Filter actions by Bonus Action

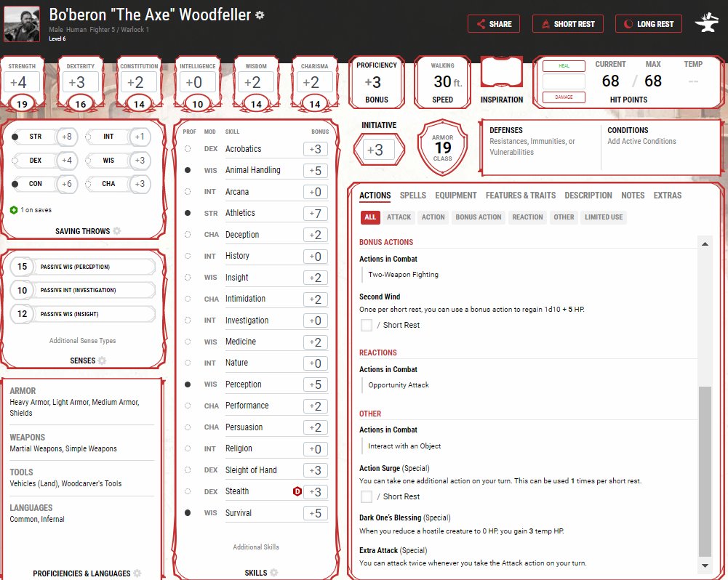(x=479, y=217)
